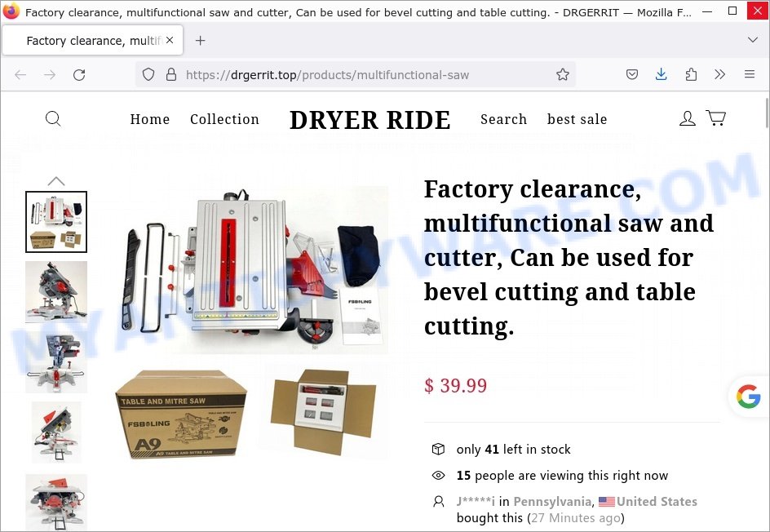Click the URL address bar field
Screen dimensions: 770x532
[355, 75]
